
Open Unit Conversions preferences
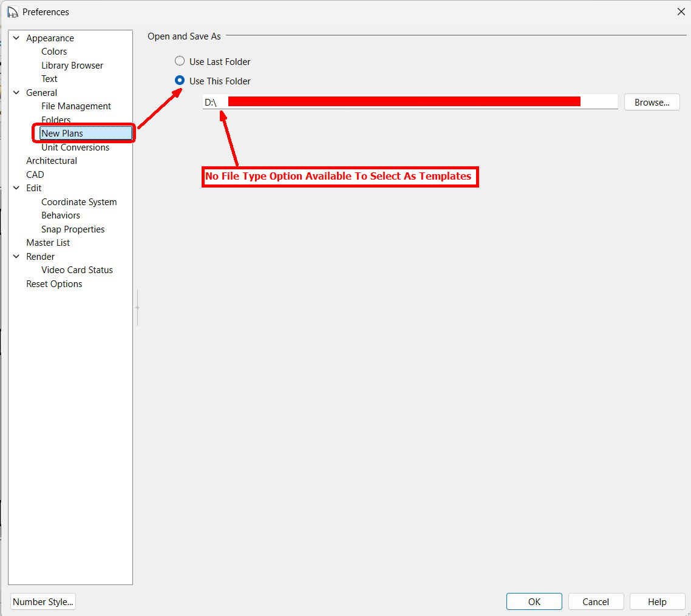point(75,147)
